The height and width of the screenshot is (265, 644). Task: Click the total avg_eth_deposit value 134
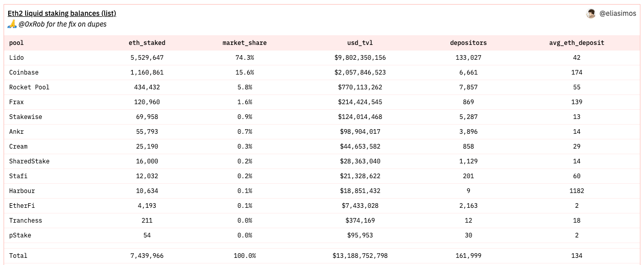click(577, 256)
